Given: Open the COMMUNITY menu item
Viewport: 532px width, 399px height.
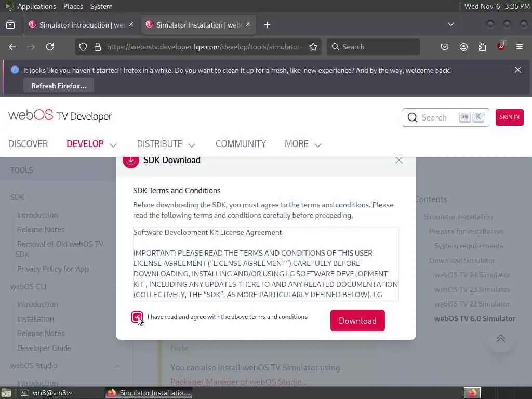Looking at the screenshot, I should click(x=241, y=144).
